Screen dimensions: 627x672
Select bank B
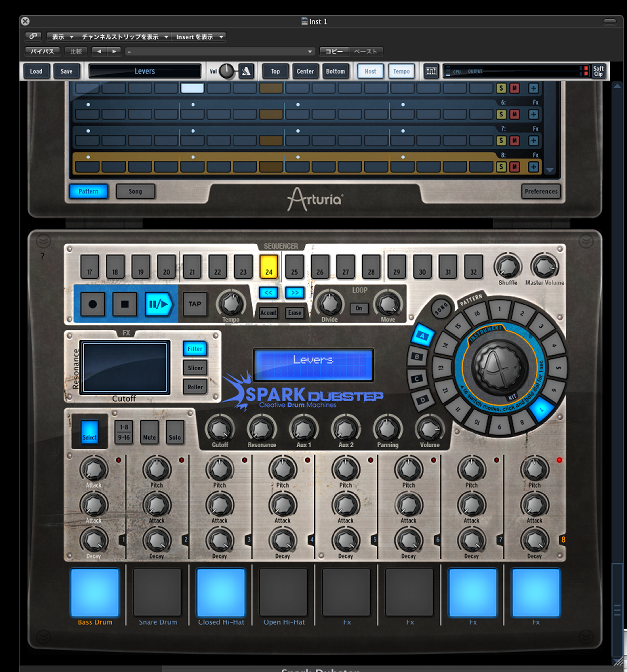pos(417,357)
